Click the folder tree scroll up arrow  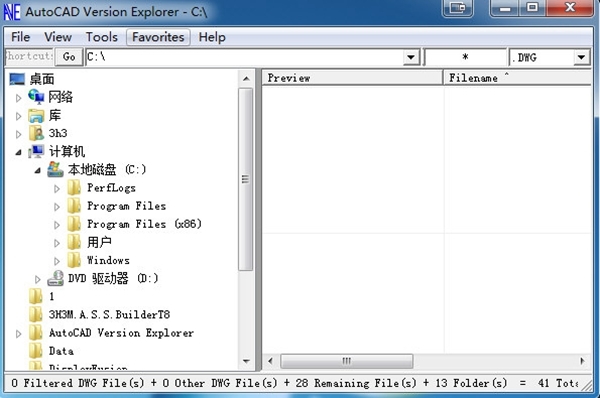coord(246,79)
